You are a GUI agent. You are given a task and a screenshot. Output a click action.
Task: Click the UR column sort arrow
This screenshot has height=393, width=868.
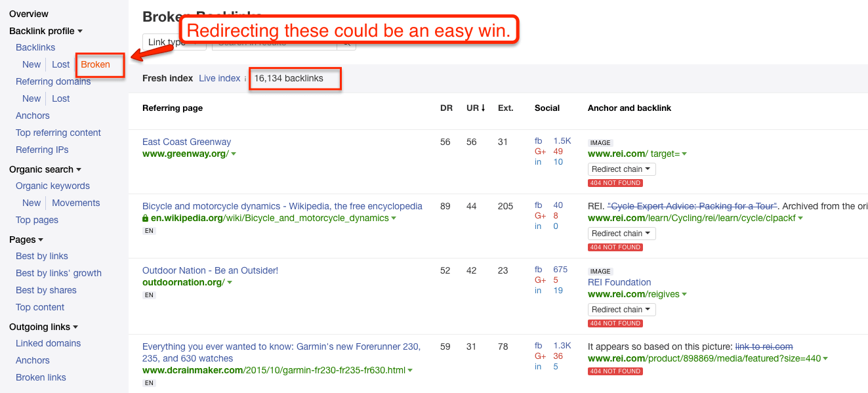483,108
